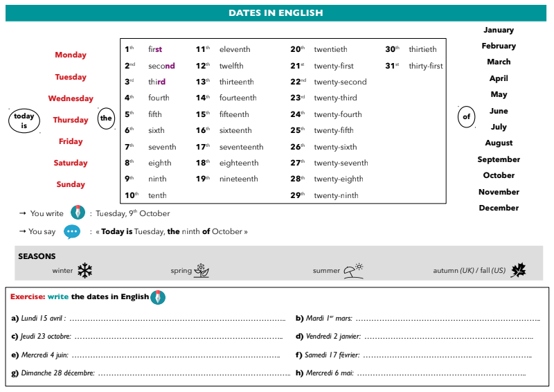Image resolution: width=554 pixels, height=392 pixels.
Task: Click the ordinal "thirty-first" in the table
Action: pos(425,66)
